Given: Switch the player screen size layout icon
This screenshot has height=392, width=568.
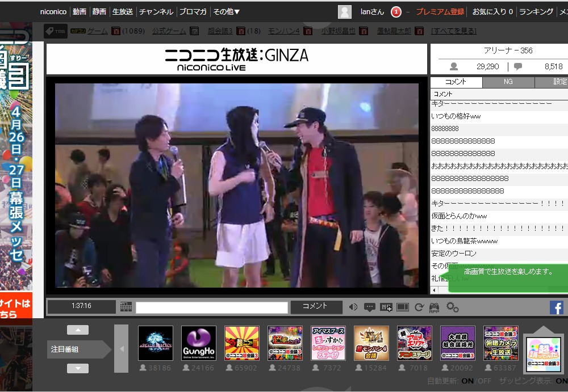Looking at the screenshot, I should tap(403, 307).
